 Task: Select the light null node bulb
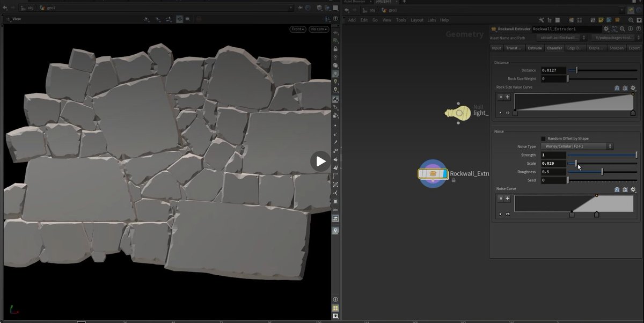point(458,113)
